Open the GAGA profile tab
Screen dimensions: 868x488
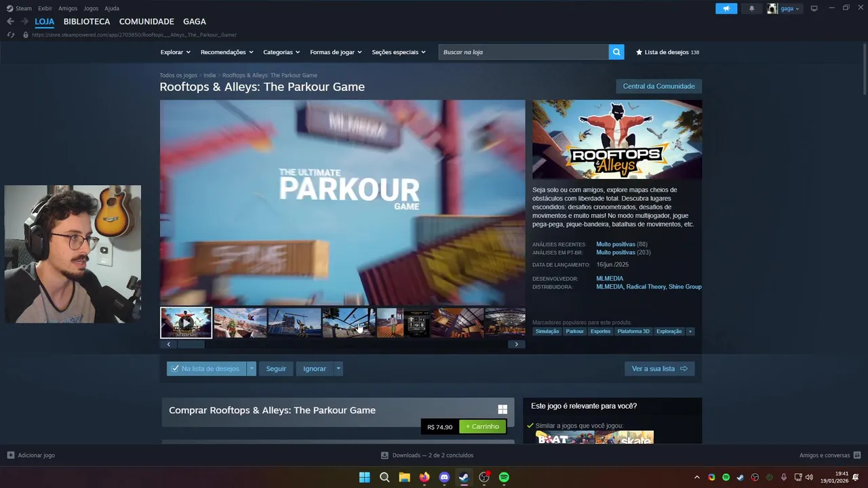pyautogui.click(x=195, y=22)
